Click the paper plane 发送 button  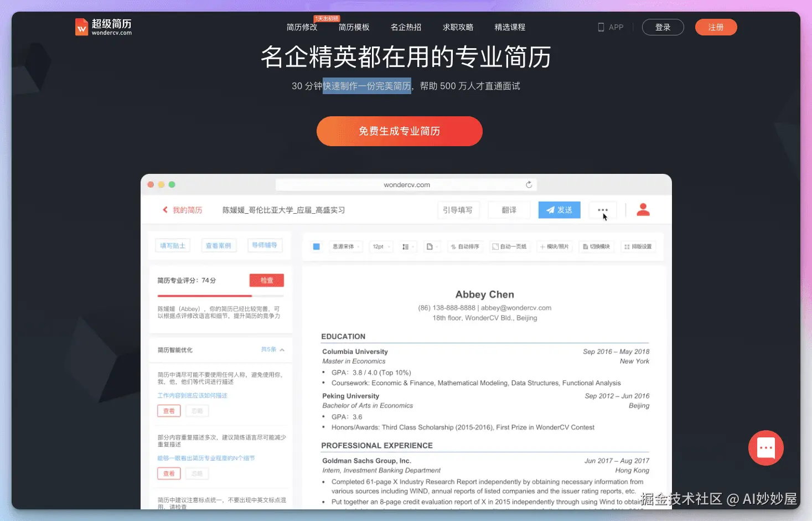[559, 210]
